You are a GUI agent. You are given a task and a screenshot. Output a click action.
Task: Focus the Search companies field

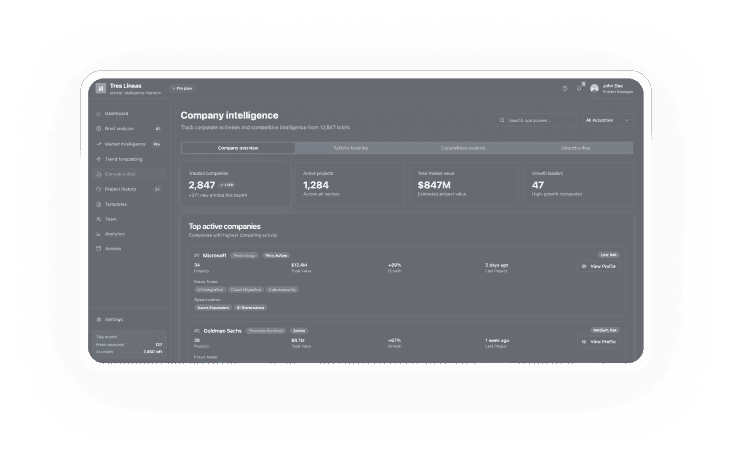click(536, 120)
